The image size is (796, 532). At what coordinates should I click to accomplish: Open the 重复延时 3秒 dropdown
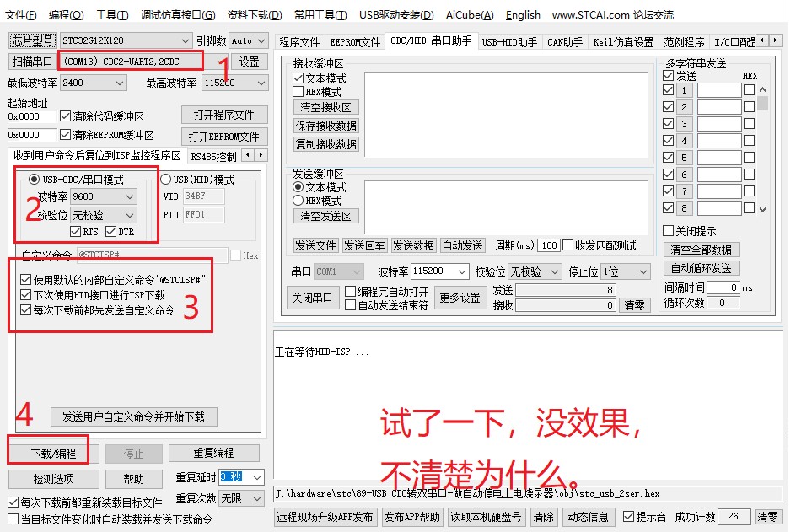[x=256, y=477]
